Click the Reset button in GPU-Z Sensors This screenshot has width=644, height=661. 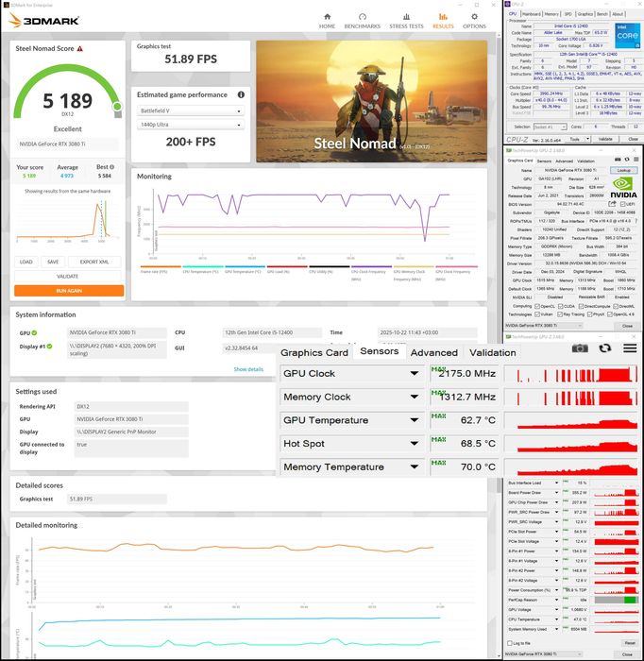pos(629,643)
